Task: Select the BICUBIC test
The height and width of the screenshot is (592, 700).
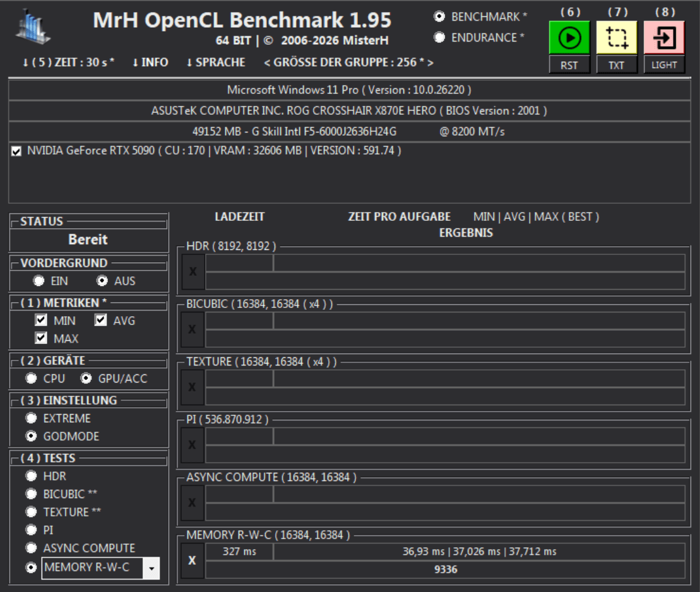Action: [x=32, y=494]
